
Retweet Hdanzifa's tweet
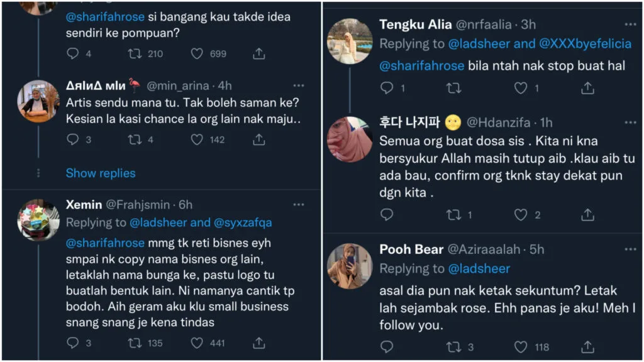(453, 215)
